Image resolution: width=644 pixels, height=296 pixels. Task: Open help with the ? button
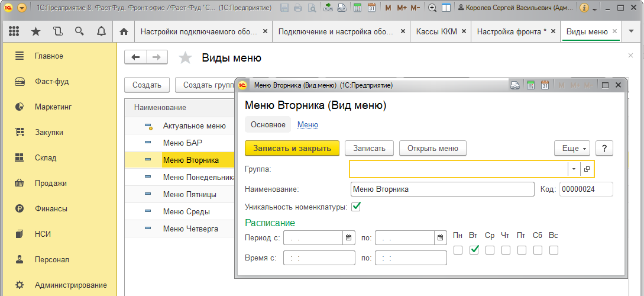tap(604, 149)
